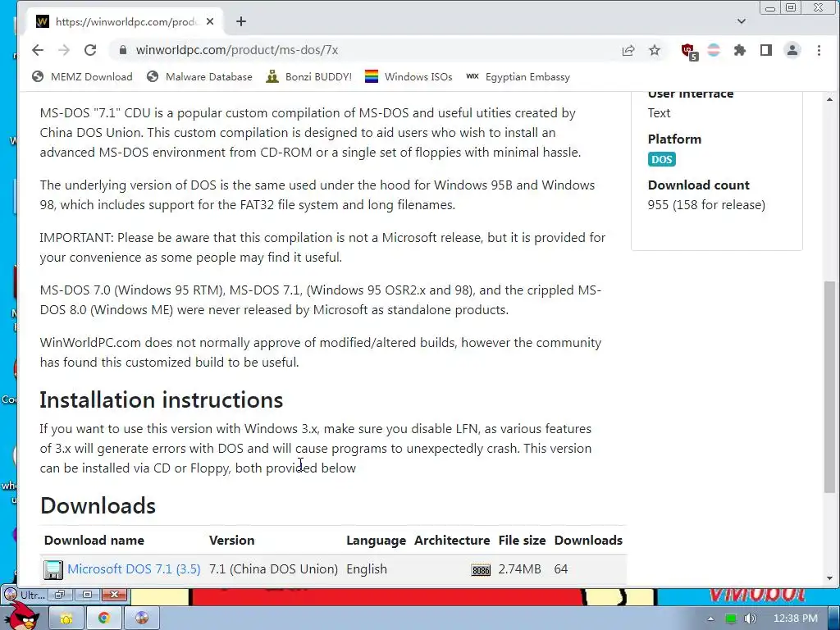Open the Extensions puzzle menu
The width and height of the screenshot is (840, 630).
coord(740,50)
